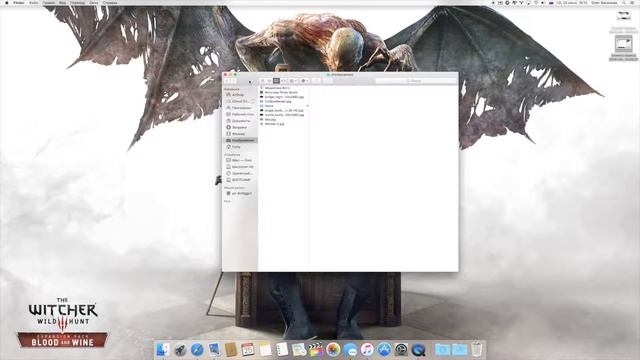
Task: Open the Файл menu
Action: coord(33,2)
